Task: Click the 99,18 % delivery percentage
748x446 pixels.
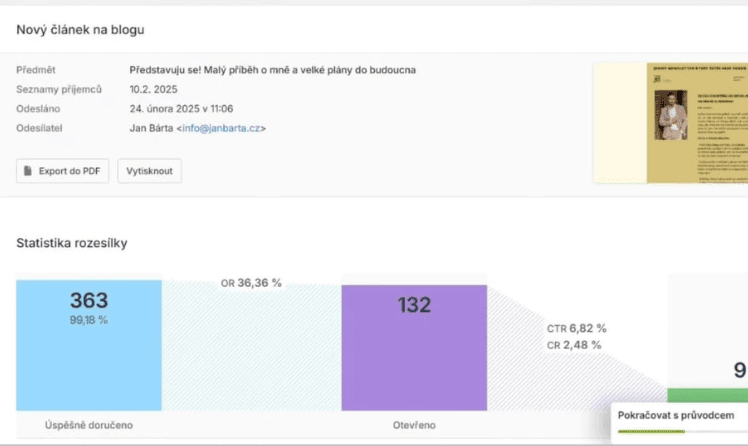Action: coord(89,320)
